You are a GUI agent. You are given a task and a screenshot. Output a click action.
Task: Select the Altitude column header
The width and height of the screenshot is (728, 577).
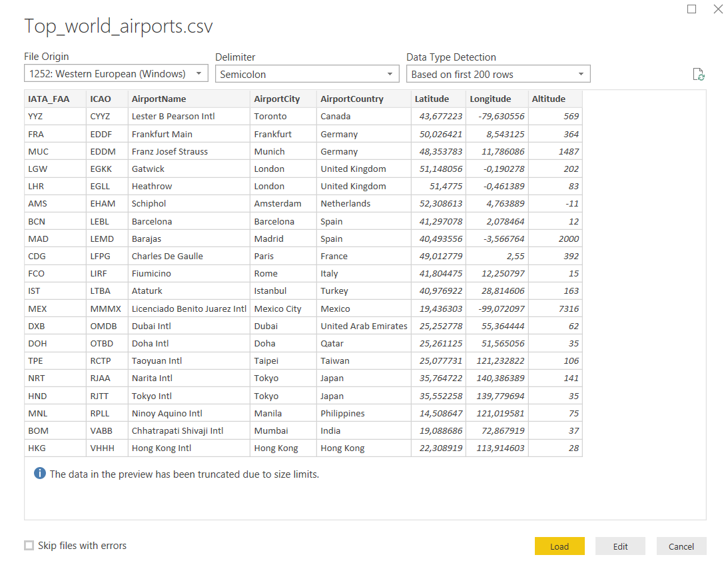(x=546, y=99)
